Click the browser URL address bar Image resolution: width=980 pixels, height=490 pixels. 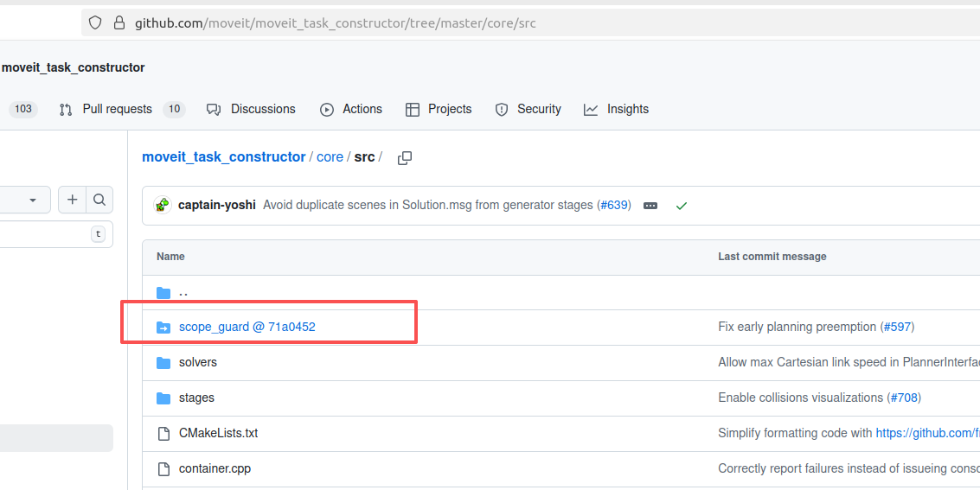(x=530, y=23)
